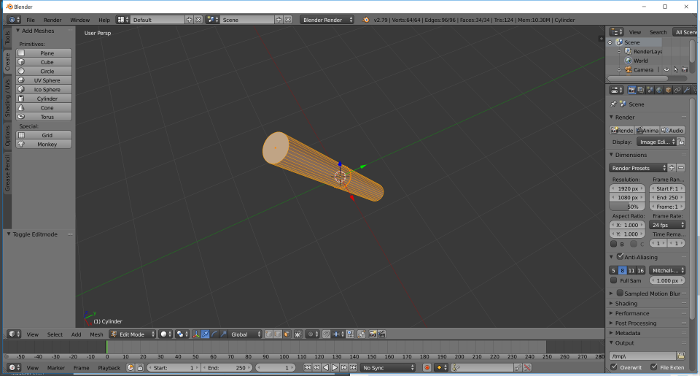Open the Object properties cube tab icon

click(x=668, y=90)
